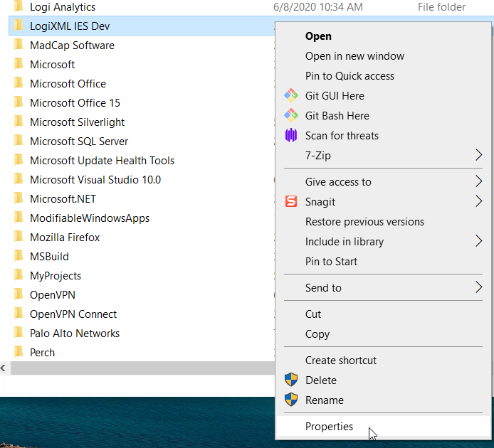Select Include in library entry

384,242
